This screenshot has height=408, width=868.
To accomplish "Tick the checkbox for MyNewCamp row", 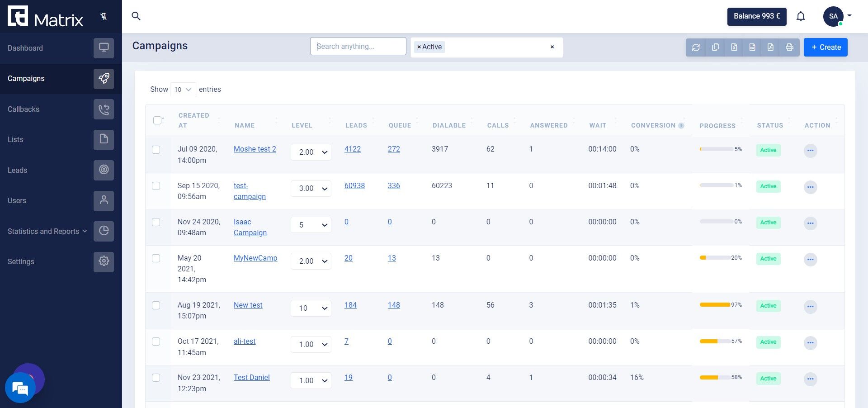I will (156, 258).
